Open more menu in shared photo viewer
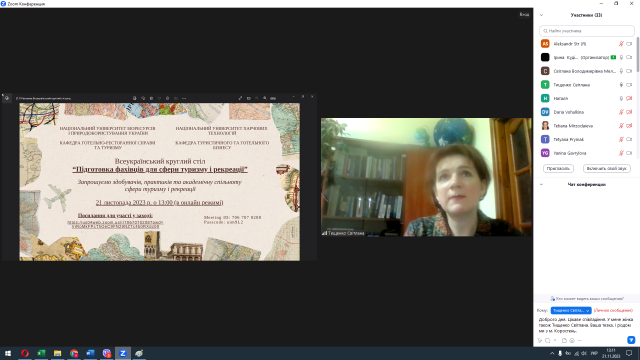This screenshot has height=360, width=640. pos(184,98)
